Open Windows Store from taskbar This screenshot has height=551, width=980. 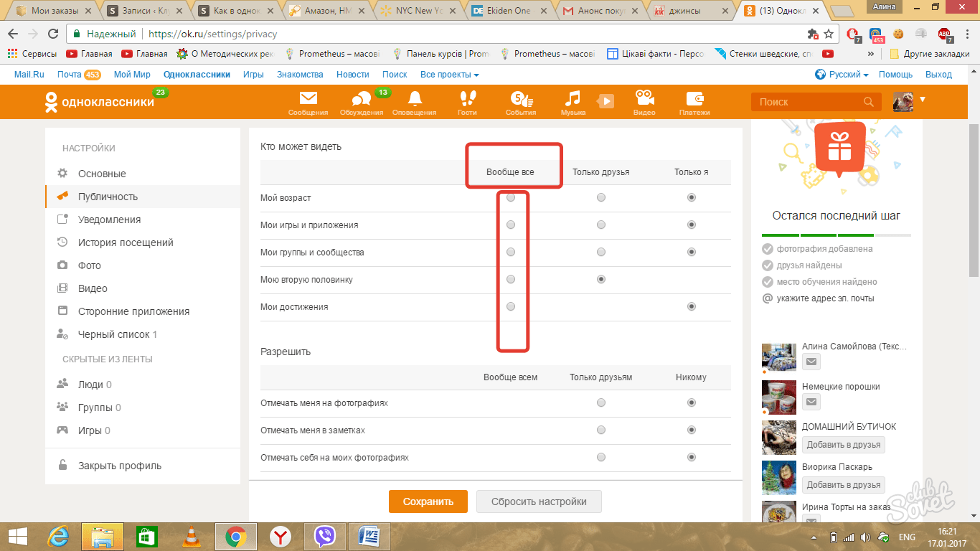pyautogui.click(x=147, y=536)
